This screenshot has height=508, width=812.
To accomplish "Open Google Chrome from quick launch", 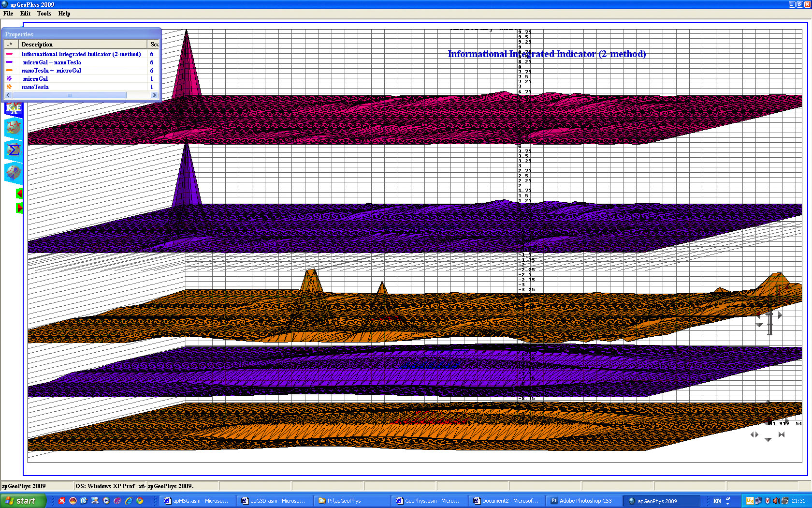I will [140, 501].
